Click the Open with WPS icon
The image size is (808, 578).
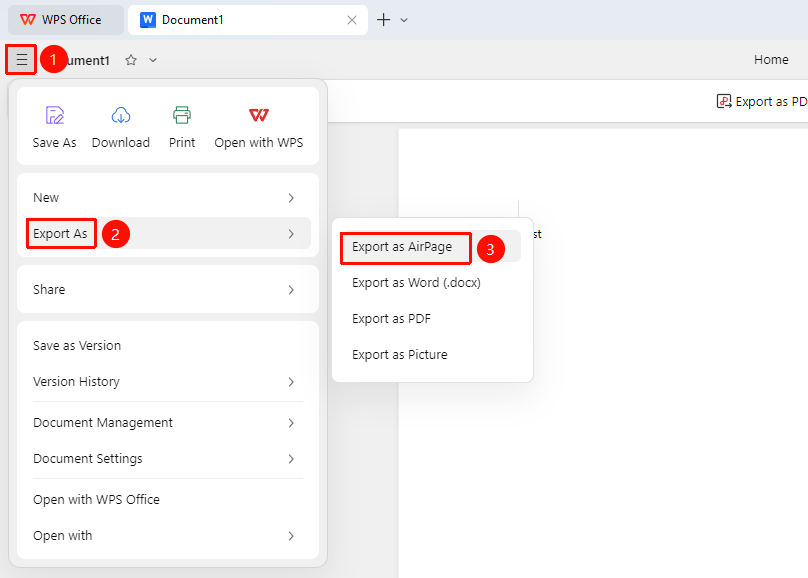(259, 115)
